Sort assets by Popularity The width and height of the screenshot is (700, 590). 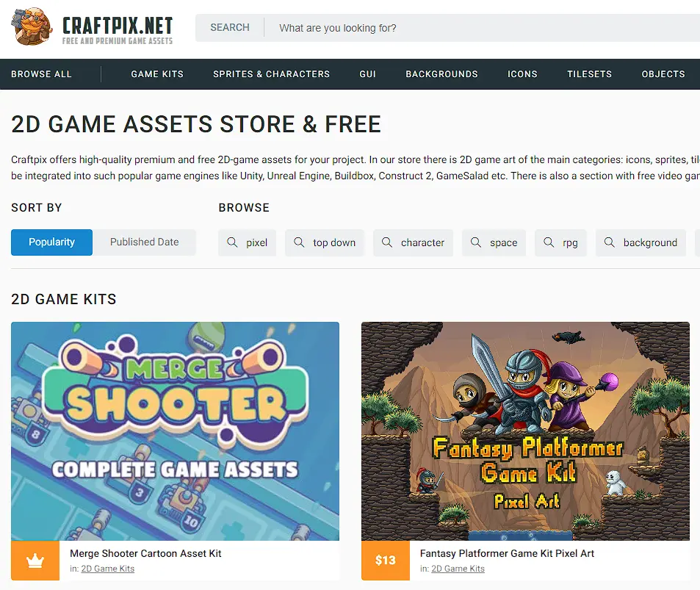52,242
